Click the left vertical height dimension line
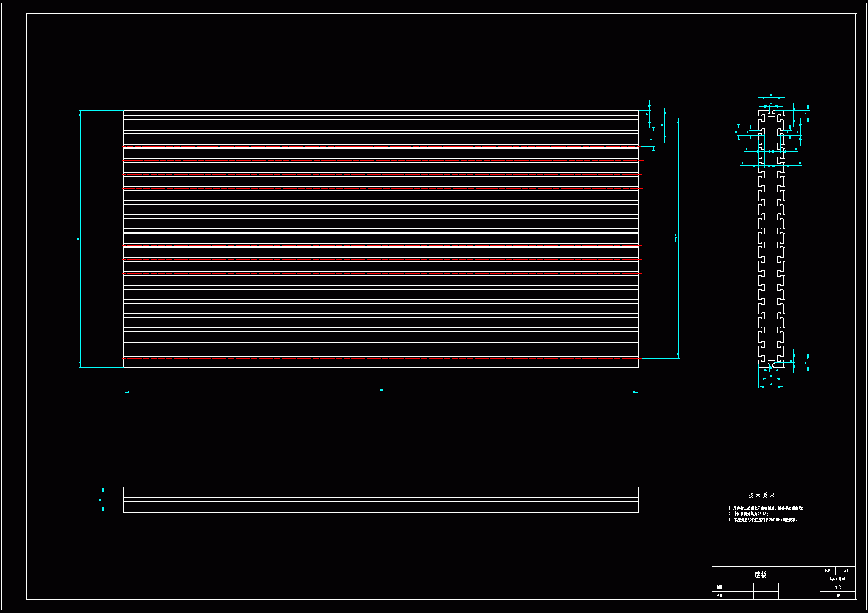868x613 pixels. tap(80, 239)
